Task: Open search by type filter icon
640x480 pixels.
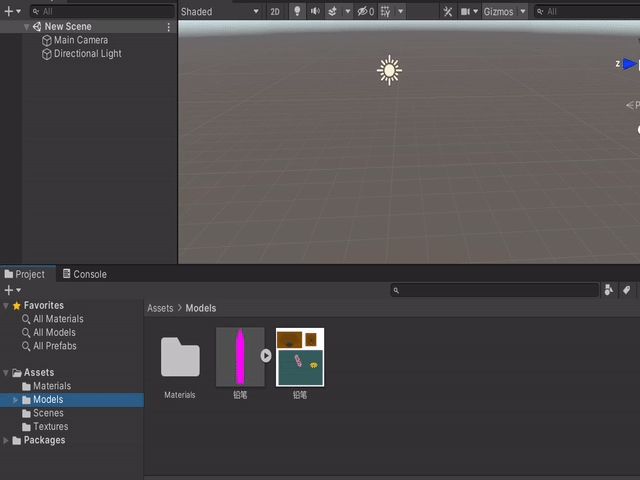Action: [609, 290]
